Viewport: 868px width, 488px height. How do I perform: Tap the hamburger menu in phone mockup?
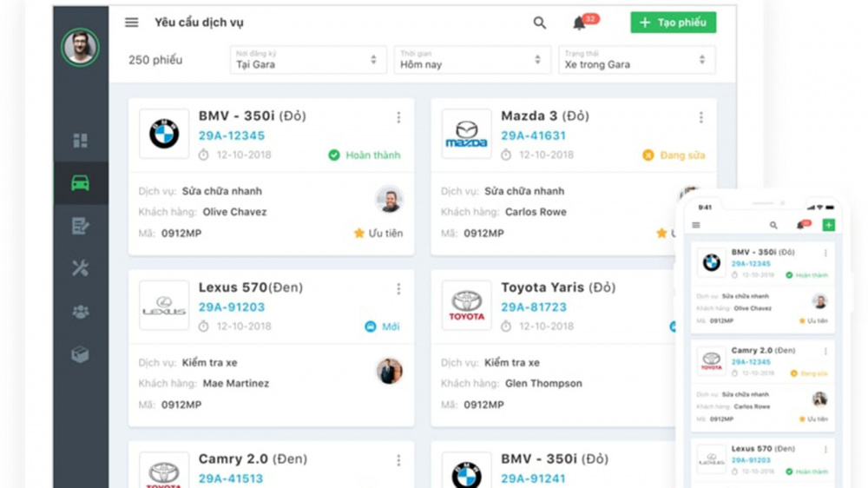coord(696,225)
